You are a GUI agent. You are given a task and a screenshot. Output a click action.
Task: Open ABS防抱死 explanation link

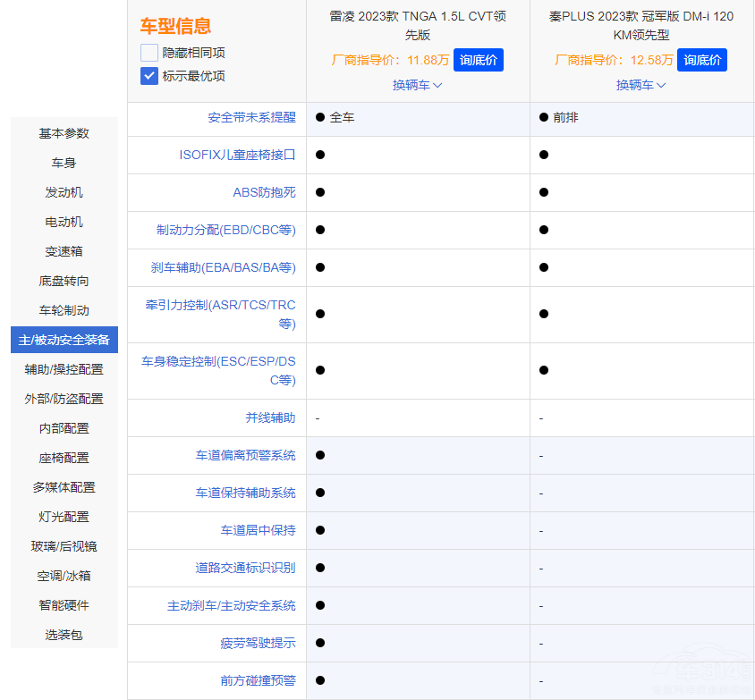(264, 192)
